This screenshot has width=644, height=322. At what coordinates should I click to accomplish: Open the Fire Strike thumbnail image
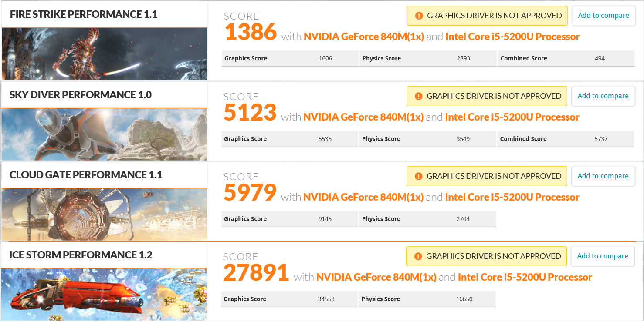105,54
